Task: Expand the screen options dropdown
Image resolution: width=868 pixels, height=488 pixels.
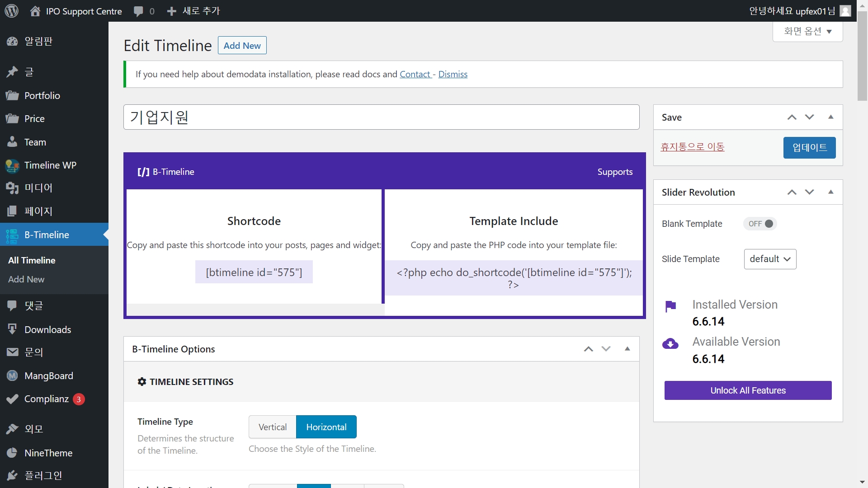Action: [x=808, y=31]
